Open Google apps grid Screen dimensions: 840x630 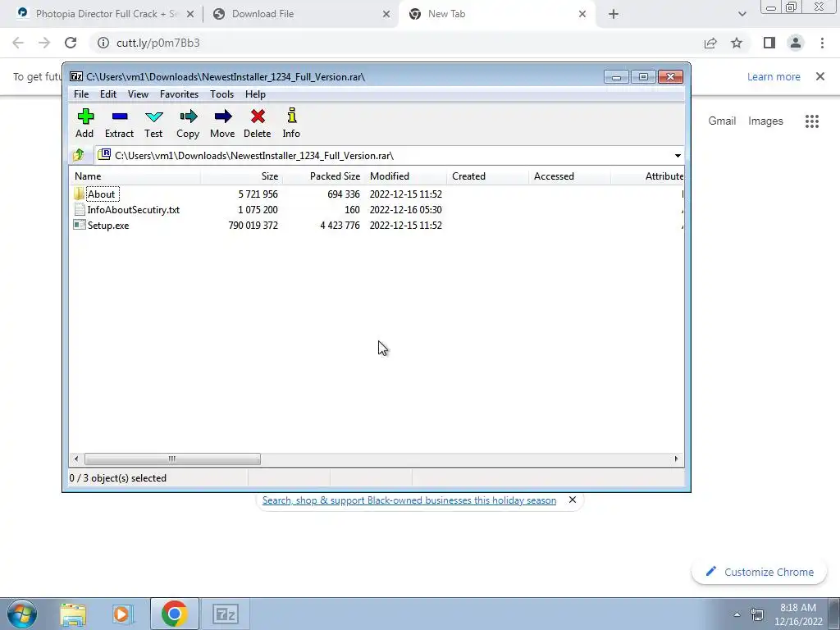tap(812, 121)
